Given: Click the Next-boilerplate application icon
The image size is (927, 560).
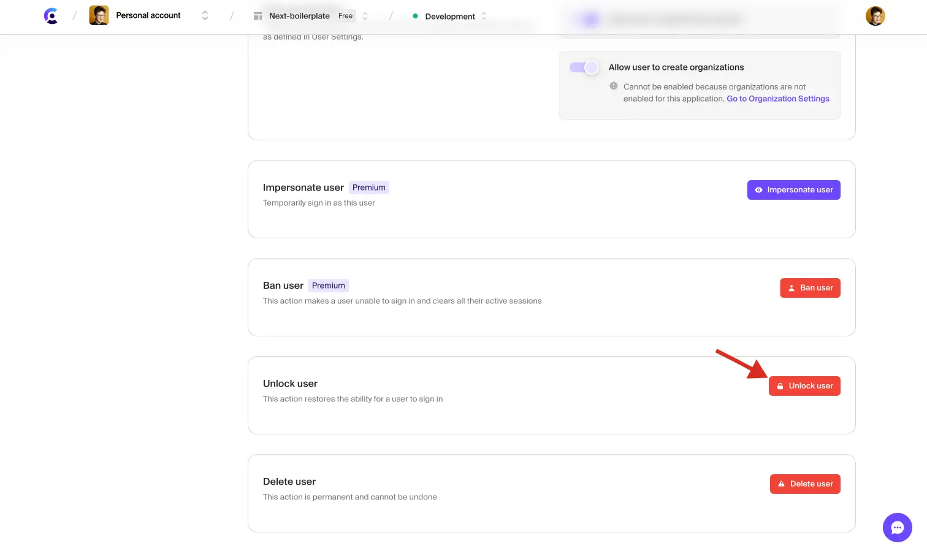Looking at the screenshot, I should (258, 16).
